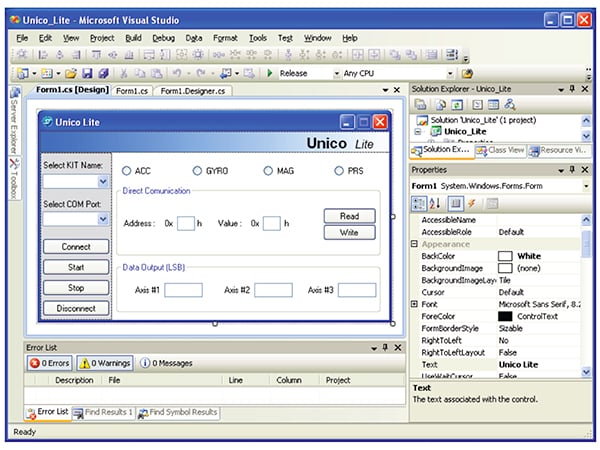Click the Refresh icon in Solution Explorer
Image resolution: width=600 pixels, height=450 pixels.
coord(457,104)
